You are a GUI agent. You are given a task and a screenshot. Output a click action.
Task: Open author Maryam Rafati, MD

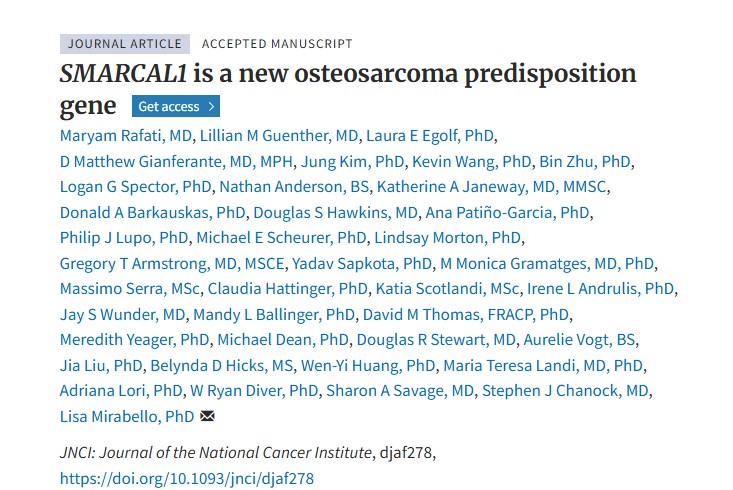(126, 136)
